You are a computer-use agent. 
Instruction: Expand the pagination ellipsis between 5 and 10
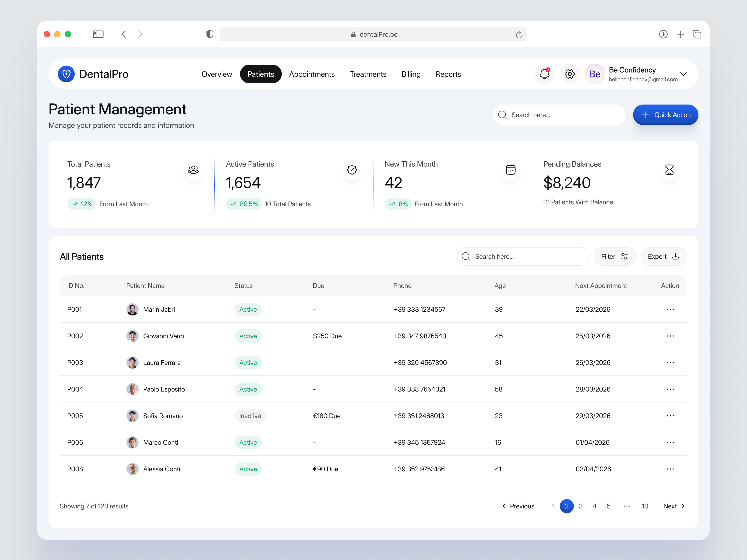627,506
